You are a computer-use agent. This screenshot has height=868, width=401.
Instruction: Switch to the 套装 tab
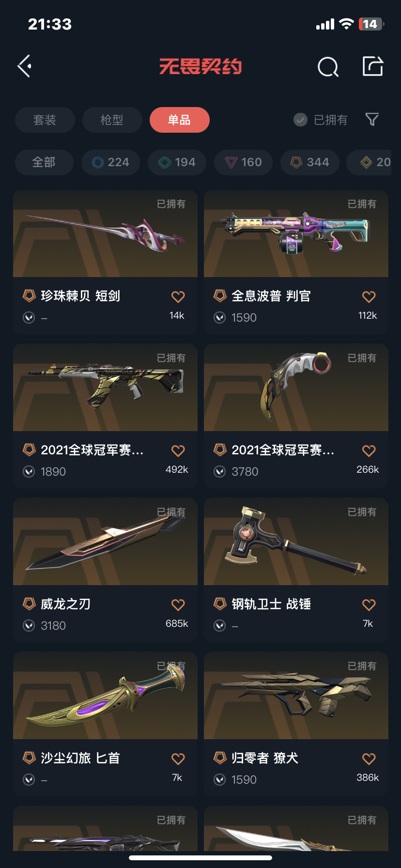(x=45, y=120)
